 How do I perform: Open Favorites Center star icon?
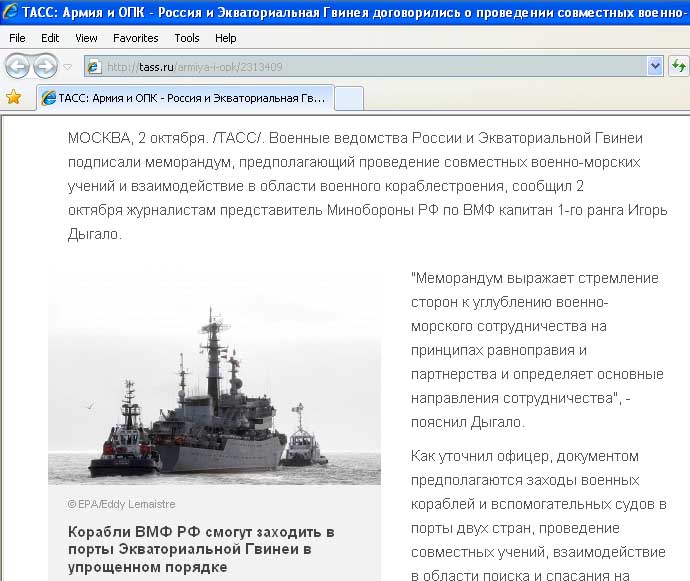14,97
